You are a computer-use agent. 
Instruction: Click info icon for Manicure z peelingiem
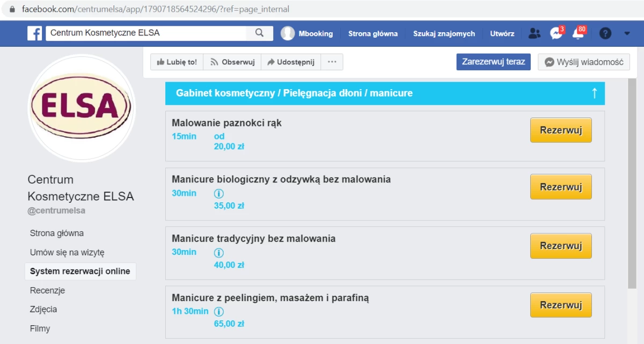pyautogui.click(x=219, y=312)
